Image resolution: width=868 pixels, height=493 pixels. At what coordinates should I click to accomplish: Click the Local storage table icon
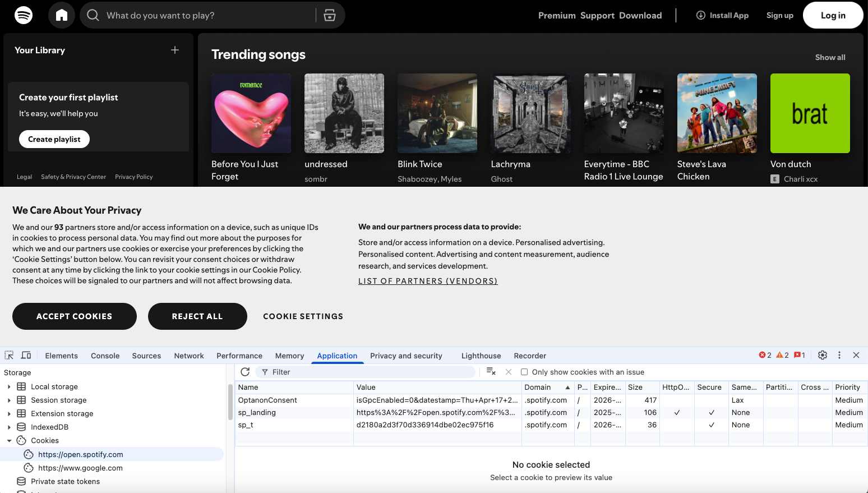(21, 386)
